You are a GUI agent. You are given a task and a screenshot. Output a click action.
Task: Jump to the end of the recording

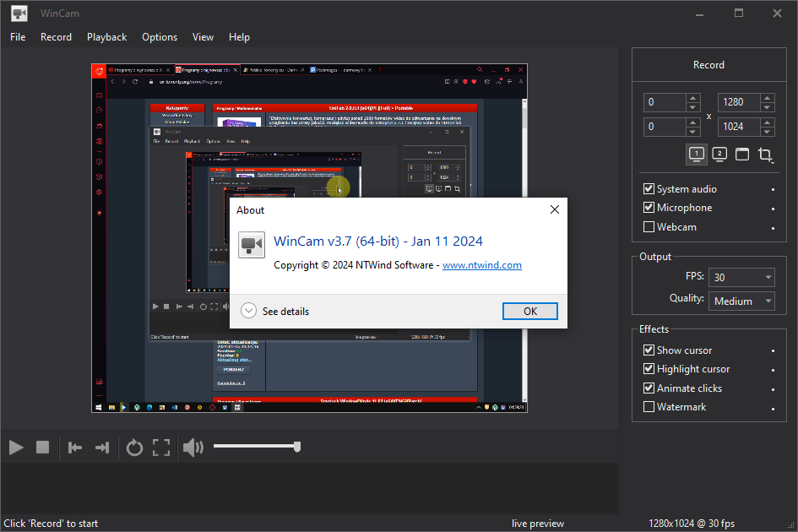(102, 448)
